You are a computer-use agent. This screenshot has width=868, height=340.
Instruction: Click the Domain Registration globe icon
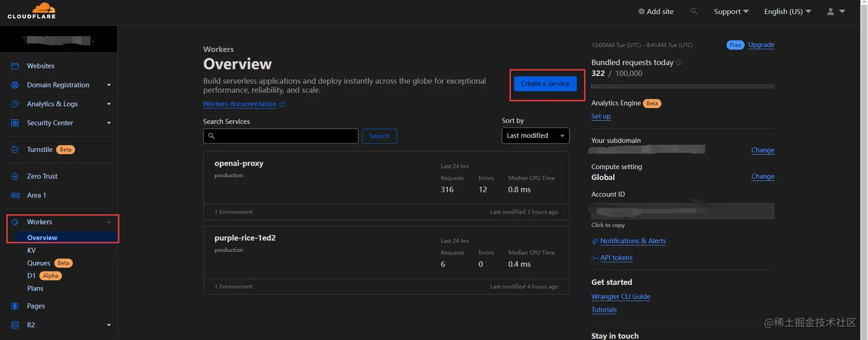tap(15, 85)
